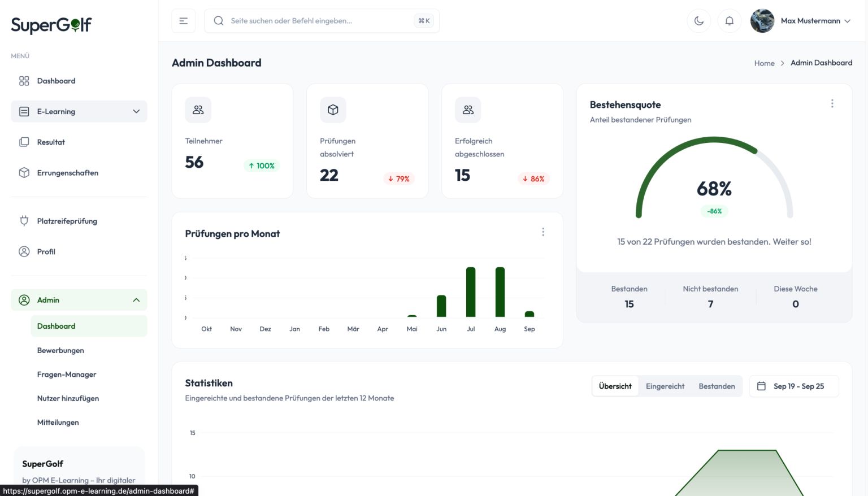Image resolution: width=868 pixels, height=496 pixels.
Task: Switch to the Eingereicht tab
Action: point(665,386)
